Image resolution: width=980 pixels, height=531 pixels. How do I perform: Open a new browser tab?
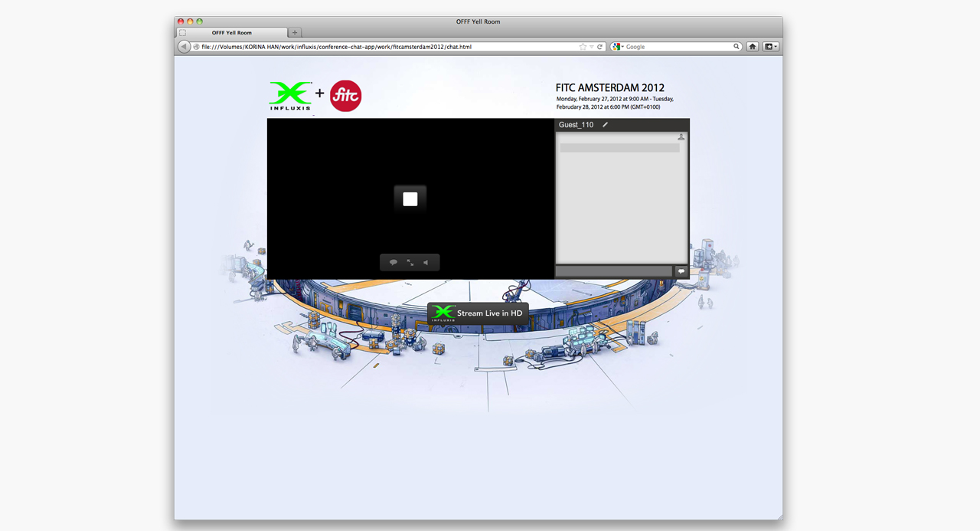point(295,33)
